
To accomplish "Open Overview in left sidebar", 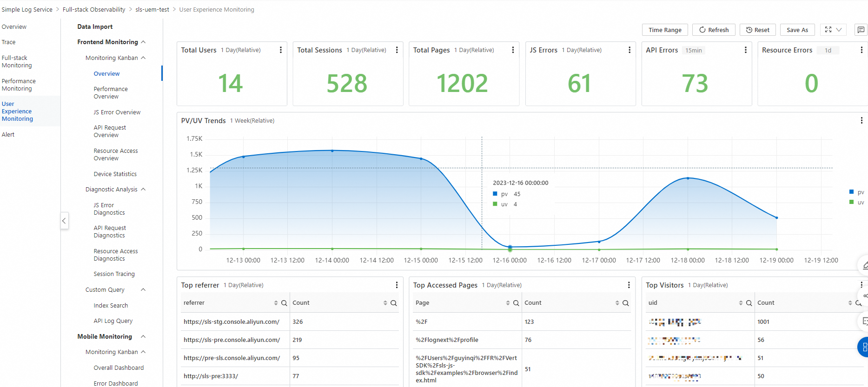I will (x=14, y=26).
